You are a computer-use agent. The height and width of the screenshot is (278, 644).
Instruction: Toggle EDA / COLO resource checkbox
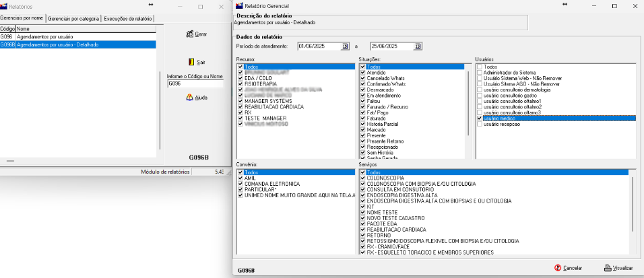240,78
